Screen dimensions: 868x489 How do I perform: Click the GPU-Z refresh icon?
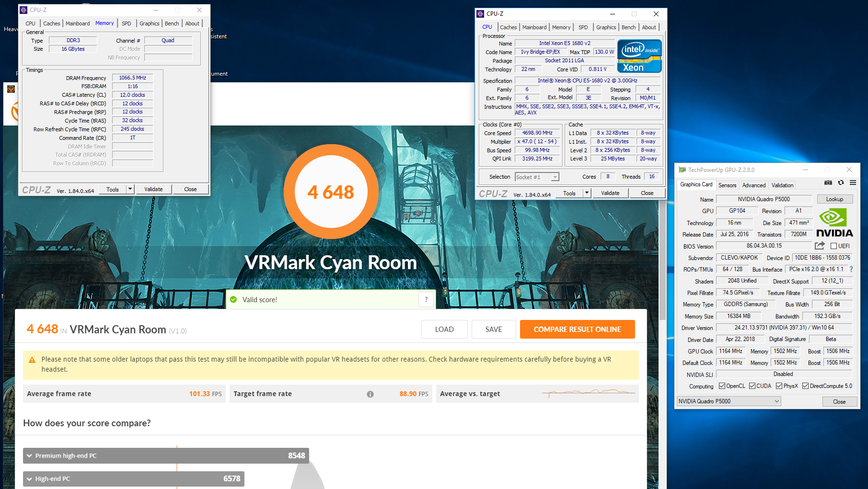click(x=841, y=182)
